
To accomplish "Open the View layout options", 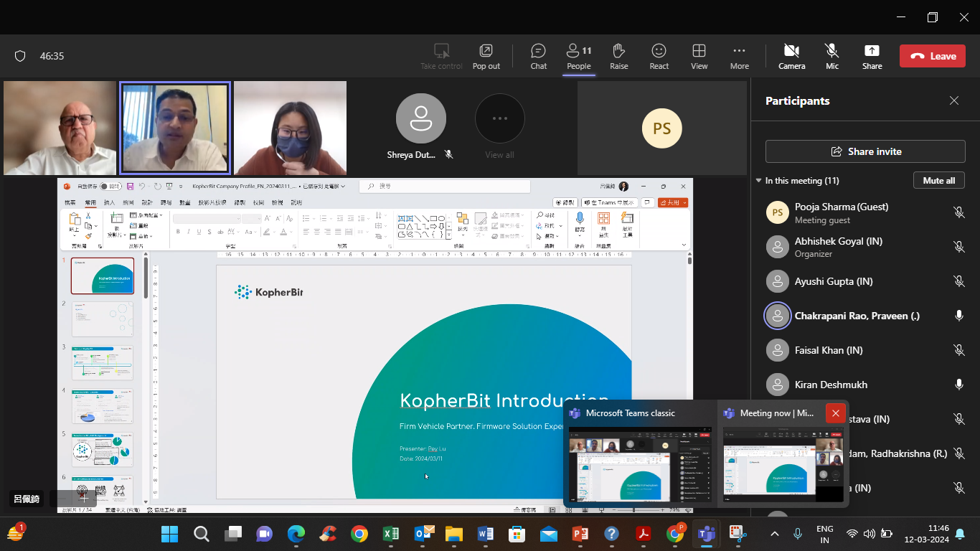I will (x=699, y=56).
